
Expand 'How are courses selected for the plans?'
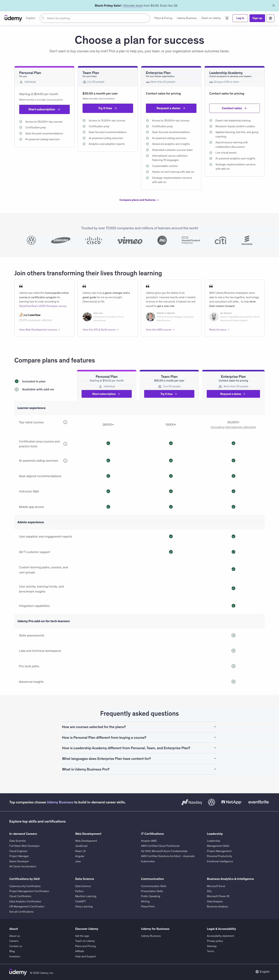(x=139, y=727)
